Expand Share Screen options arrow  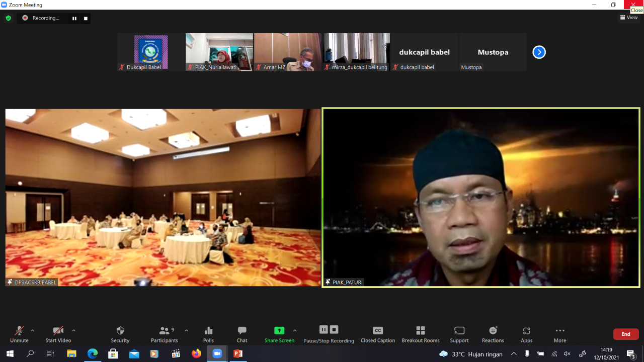tap(295, 330)
